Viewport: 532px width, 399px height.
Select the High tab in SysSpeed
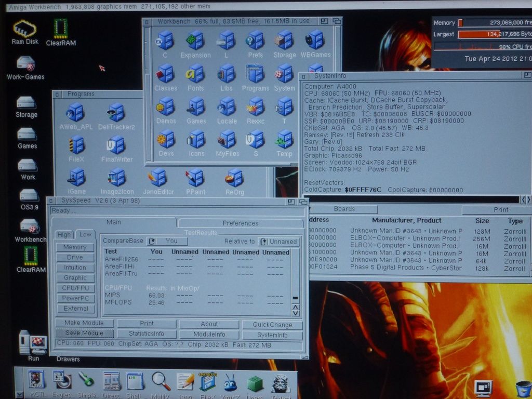[64, 235]
